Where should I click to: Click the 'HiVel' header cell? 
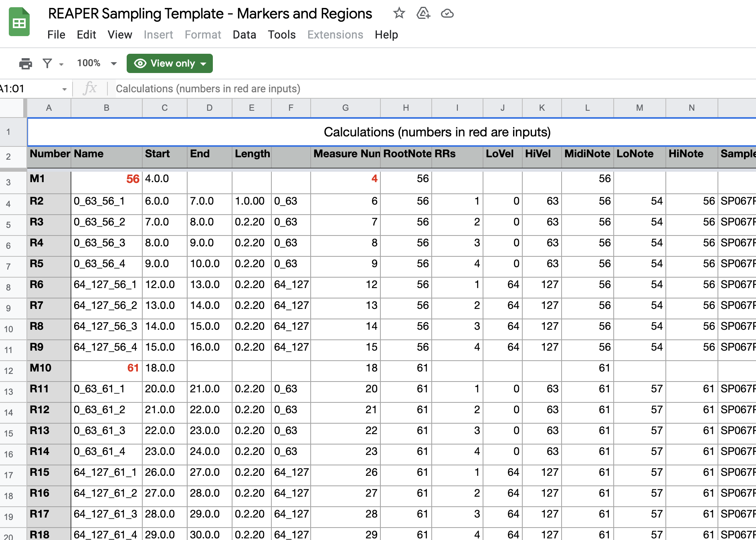[x=542, y=157]
